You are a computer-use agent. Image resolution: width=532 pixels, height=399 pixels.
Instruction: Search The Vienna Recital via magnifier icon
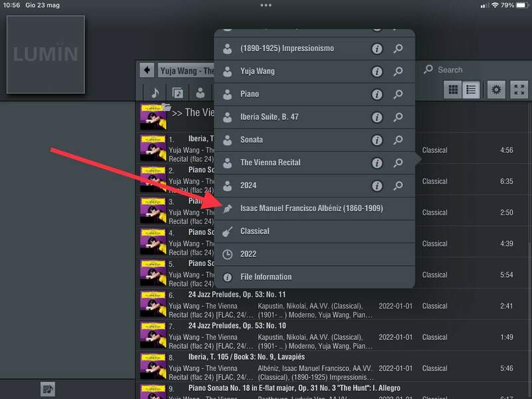[398, 163]
